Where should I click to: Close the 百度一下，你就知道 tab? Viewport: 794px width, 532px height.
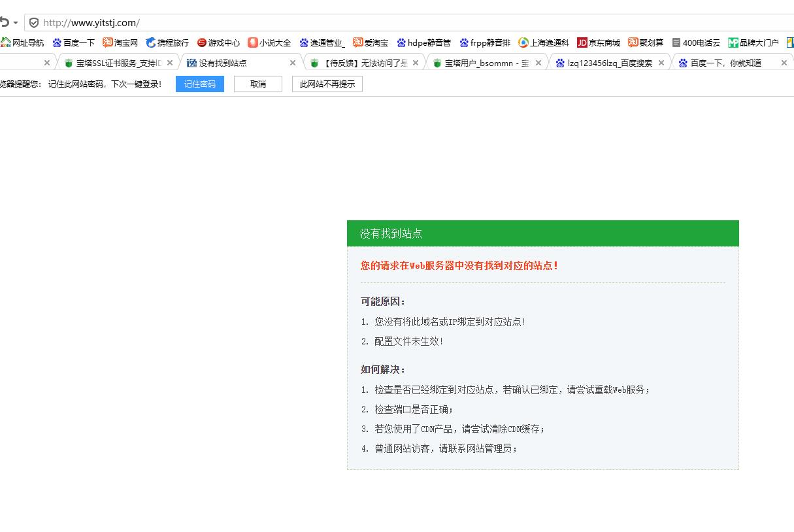point(784,63)
